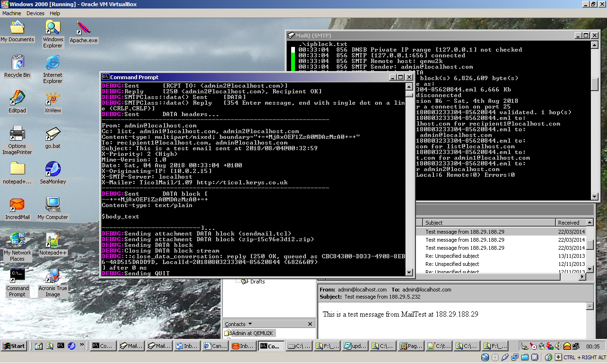Switch to the 'Can...' taskbar button
The image size is (607, 364).
tap(215, 346)
